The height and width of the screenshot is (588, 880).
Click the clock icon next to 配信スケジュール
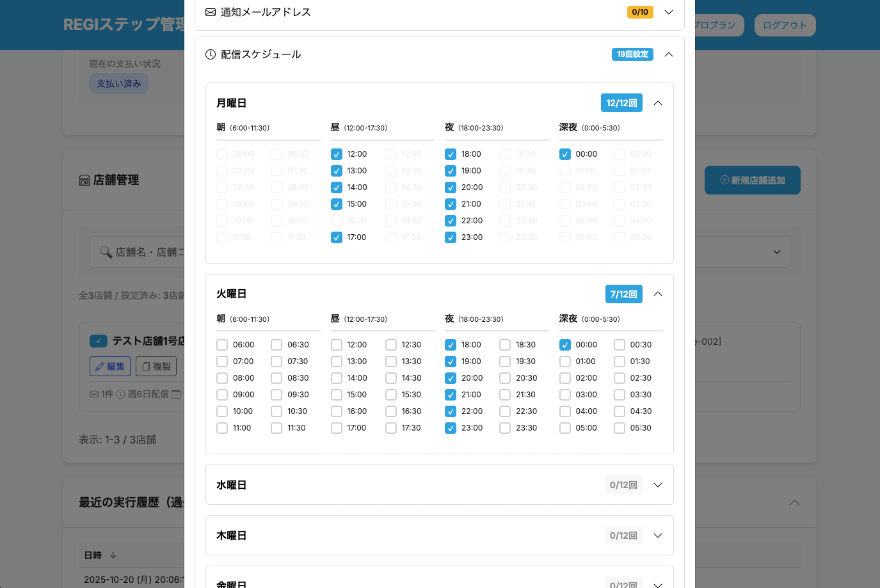tap(211, 54)
